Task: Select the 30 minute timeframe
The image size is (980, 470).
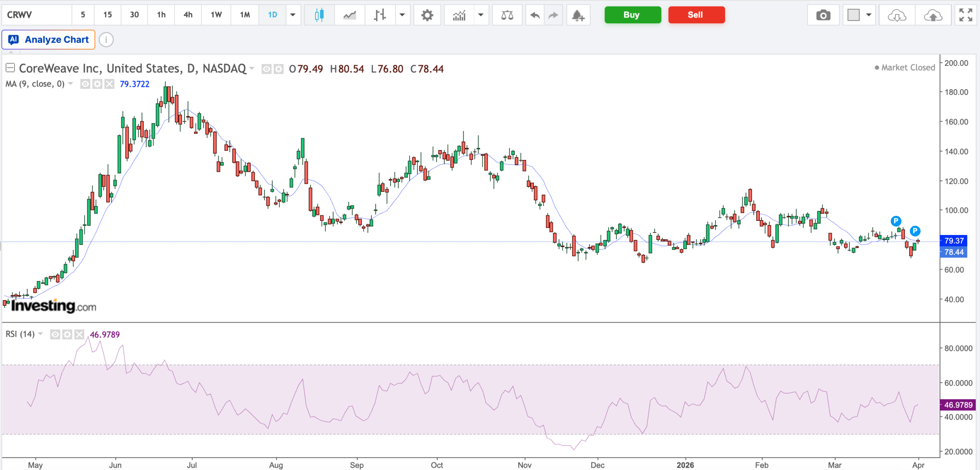Action: point(134,15)
